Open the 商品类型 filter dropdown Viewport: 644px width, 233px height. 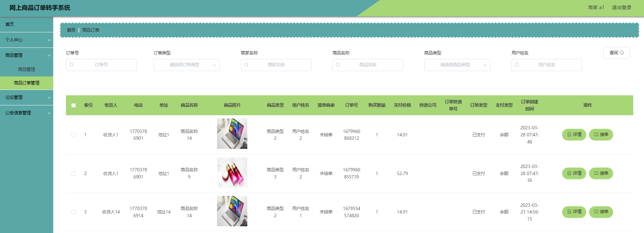[457, 65]
